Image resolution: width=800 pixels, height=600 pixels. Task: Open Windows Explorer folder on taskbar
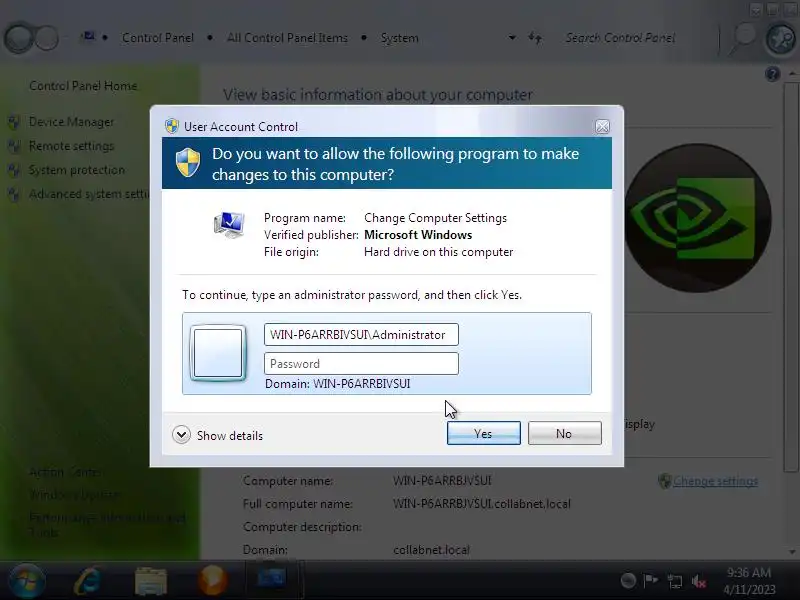[151, 581]
